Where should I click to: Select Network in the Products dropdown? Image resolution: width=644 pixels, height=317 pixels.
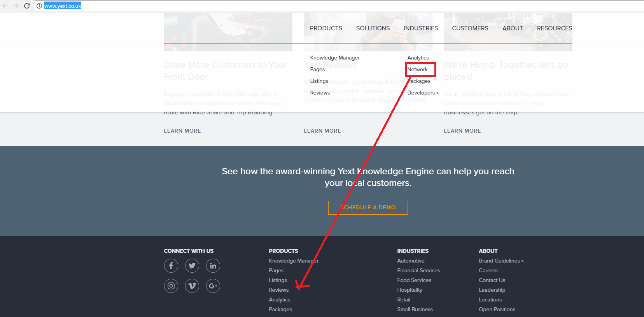[x=418, y=69]
